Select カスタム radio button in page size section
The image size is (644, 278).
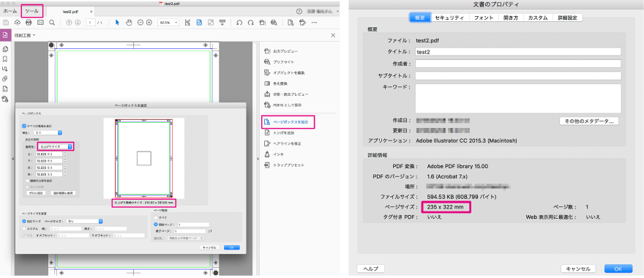tap(24, 229)
